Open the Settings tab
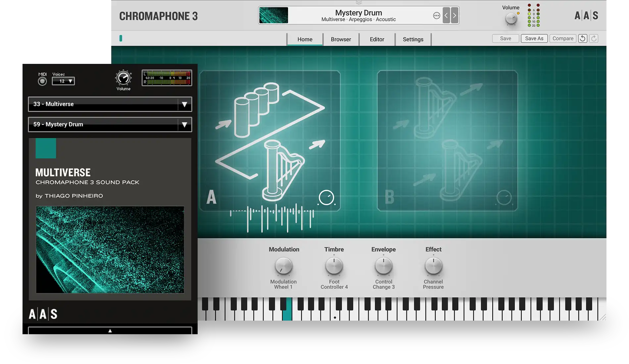629x364 pixels. pos(413,39)
